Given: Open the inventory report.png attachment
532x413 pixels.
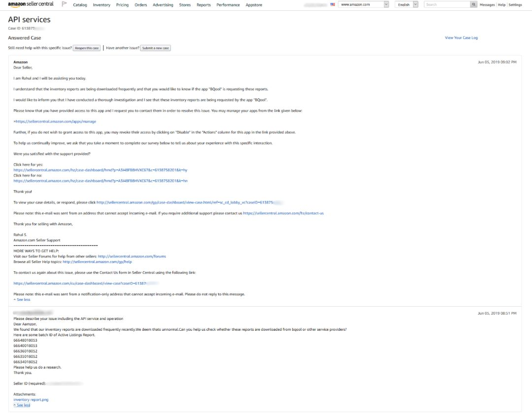Looking at the screenshot, I should click(31, 400).
